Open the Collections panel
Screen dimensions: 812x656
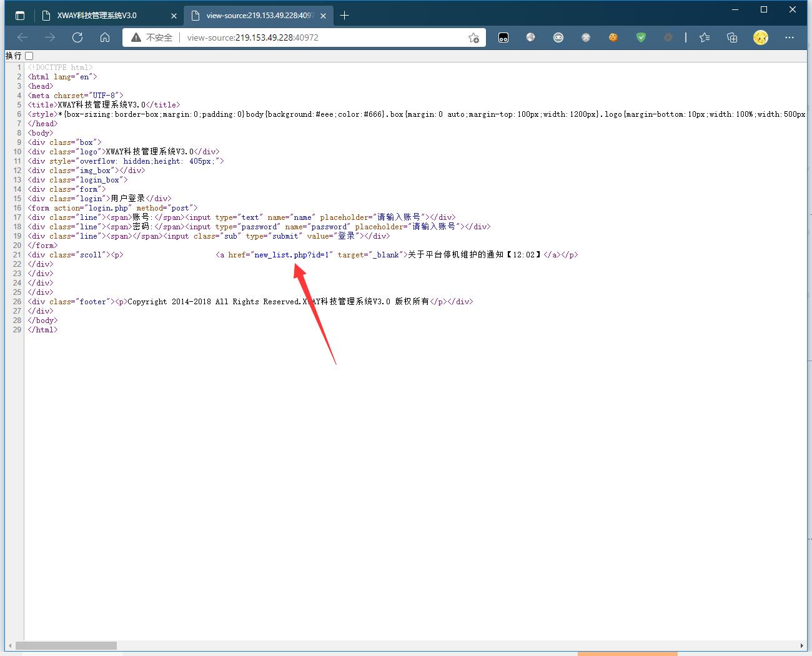[x=733, y=37]
